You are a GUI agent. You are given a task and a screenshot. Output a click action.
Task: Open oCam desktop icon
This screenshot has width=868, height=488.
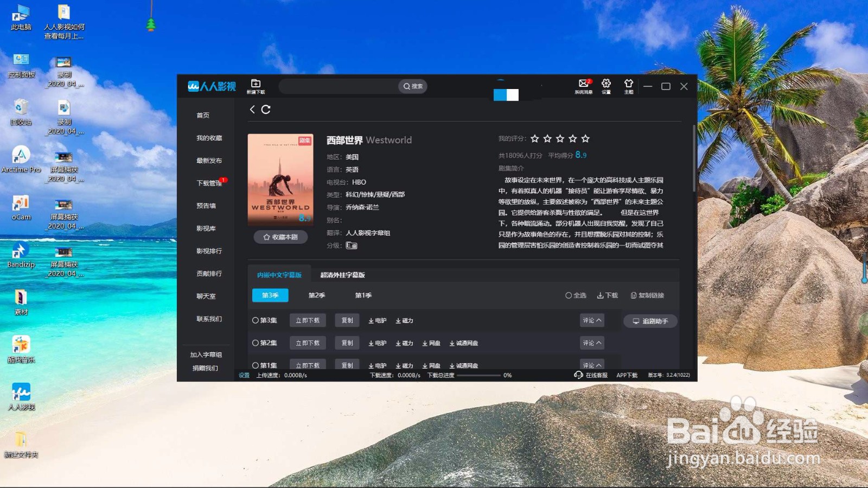(x=21, y=207)
